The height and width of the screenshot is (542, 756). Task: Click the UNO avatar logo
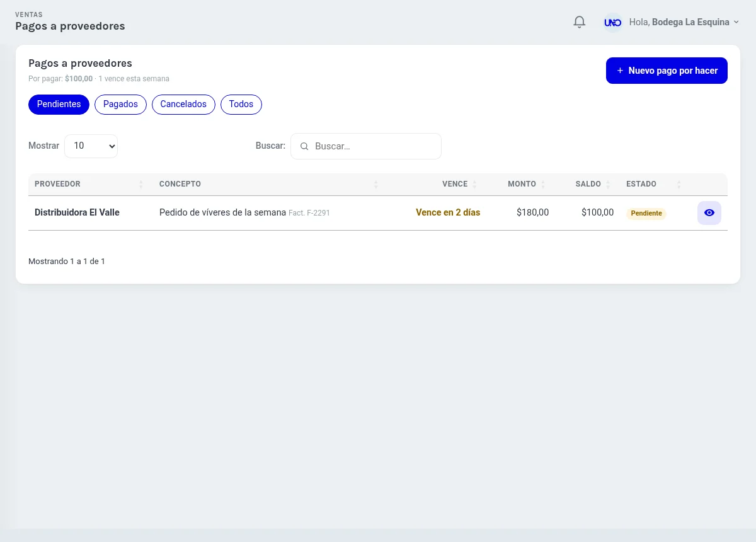pyautogui.click(x=612, y=22)
